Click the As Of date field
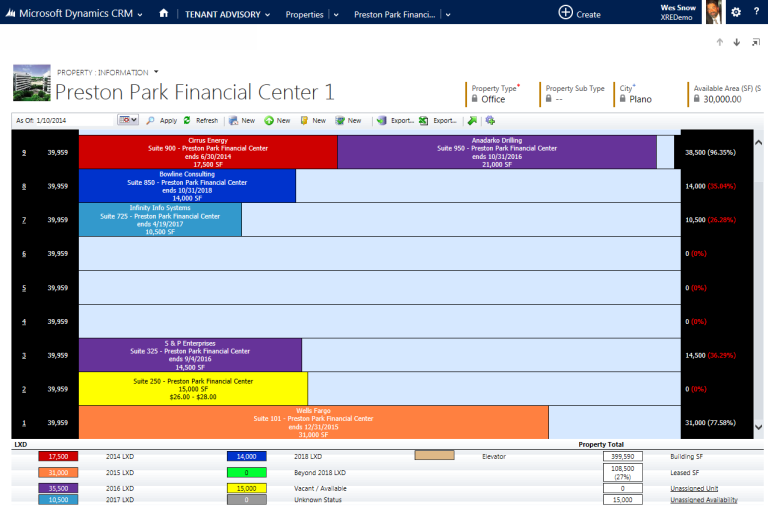Image resolution: width=768 pixels, height=507 pixels. click(x=66, y=121)
